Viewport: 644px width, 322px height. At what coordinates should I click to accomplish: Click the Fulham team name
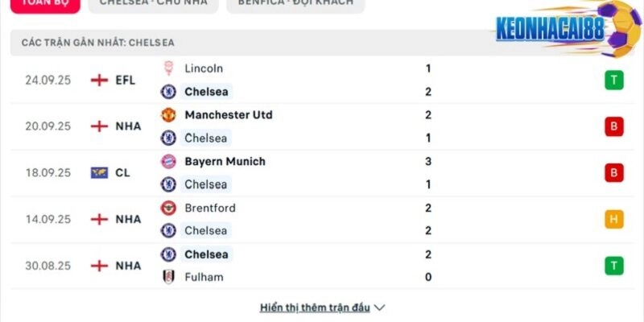[x=204, y=277]
